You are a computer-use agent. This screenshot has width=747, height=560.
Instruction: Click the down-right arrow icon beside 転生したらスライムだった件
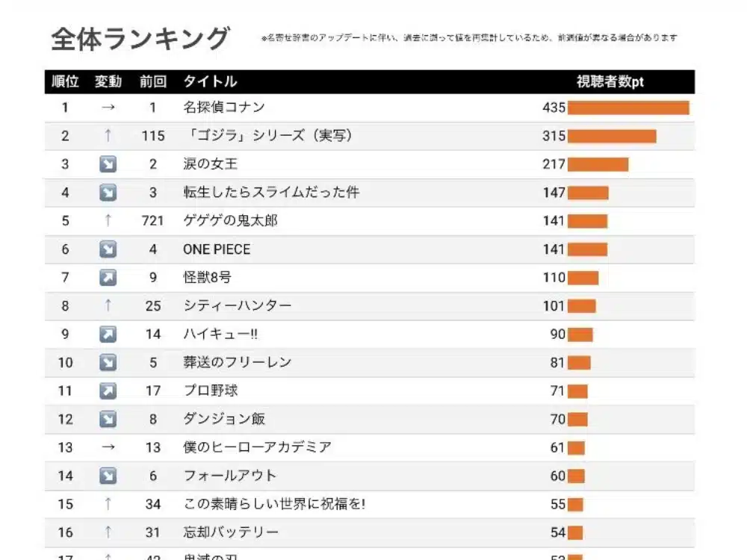[x=108, y=193]
